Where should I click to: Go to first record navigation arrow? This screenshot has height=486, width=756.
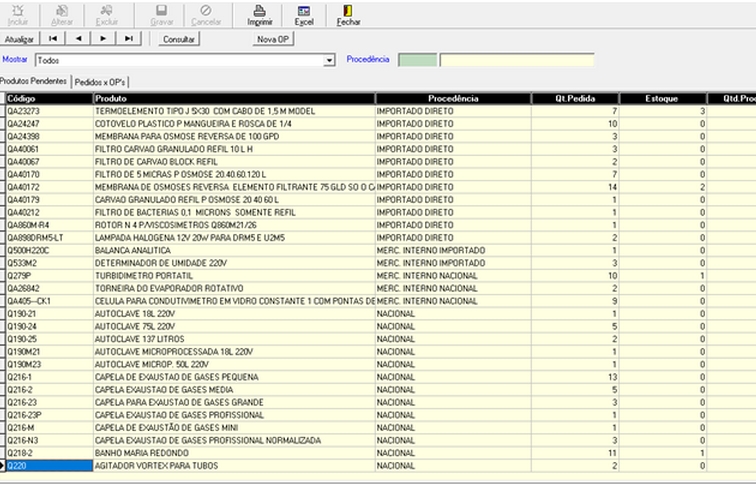53,39
